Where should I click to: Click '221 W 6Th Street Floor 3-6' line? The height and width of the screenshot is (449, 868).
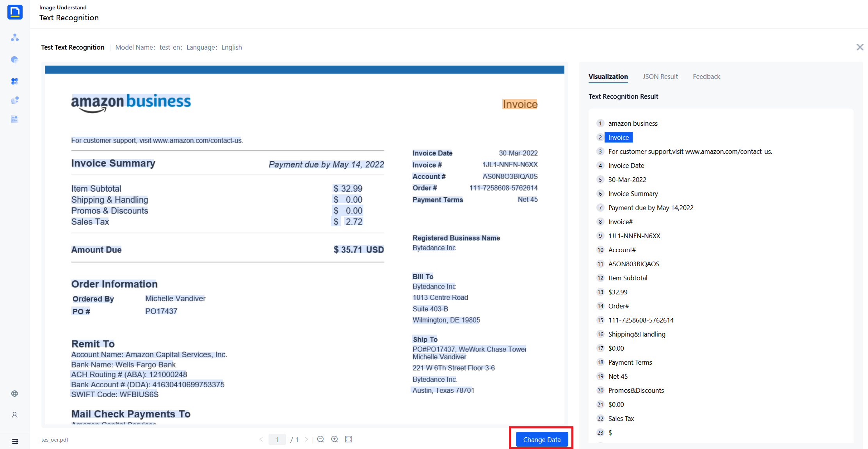point(454,368)
